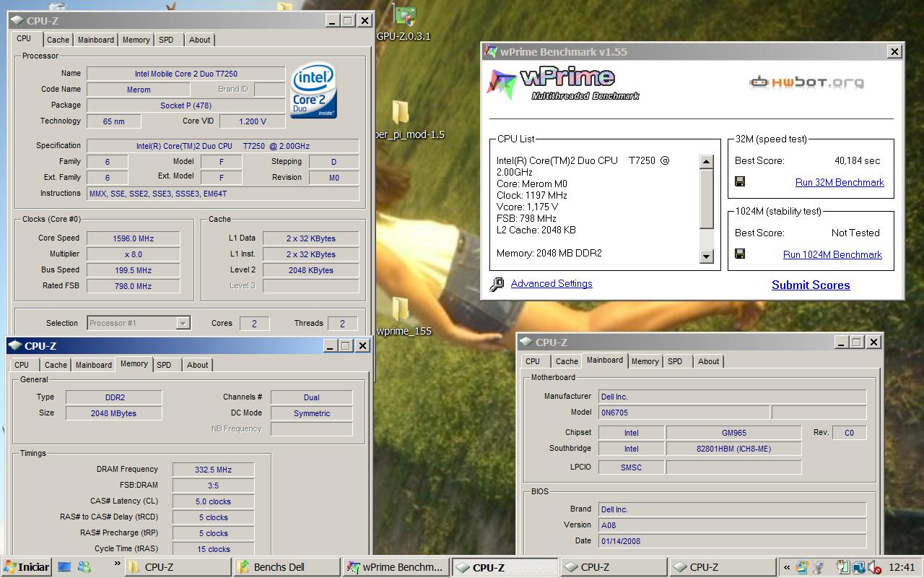Click the Intel Core 2 Duo logo in CPU-Z
This screenshot has height=578, width=924.
coord(313,92)
